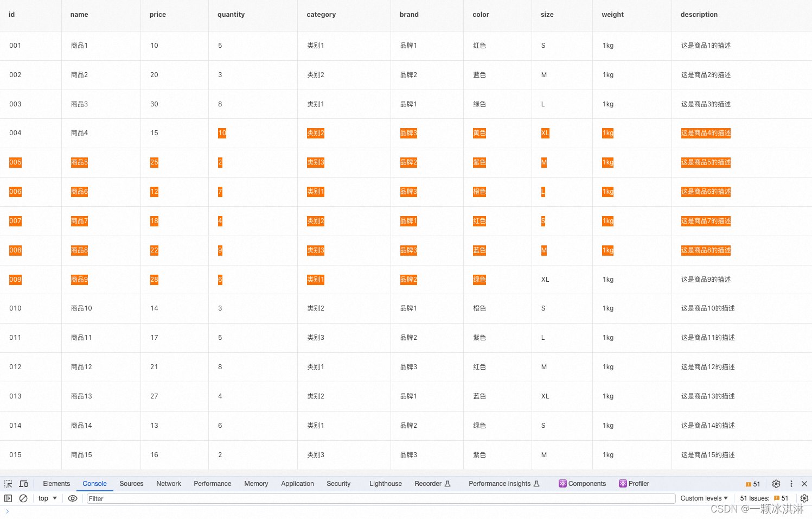Activate the inspect element picker icon

click(8, 484)
